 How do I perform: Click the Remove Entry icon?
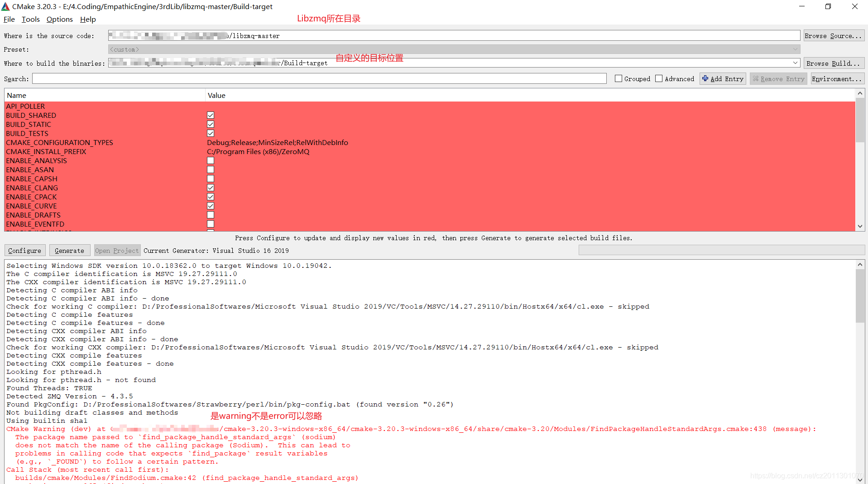coord(756,78)
